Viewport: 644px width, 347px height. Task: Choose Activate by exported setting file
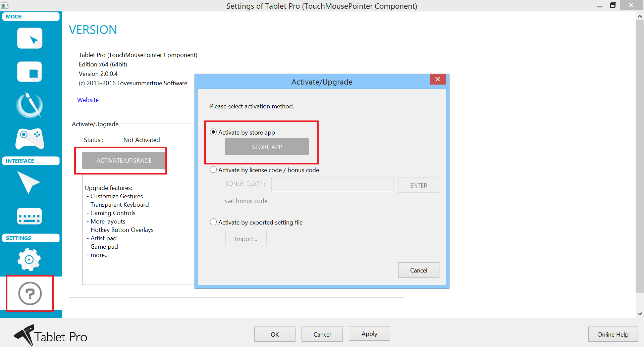click(213, 222)
